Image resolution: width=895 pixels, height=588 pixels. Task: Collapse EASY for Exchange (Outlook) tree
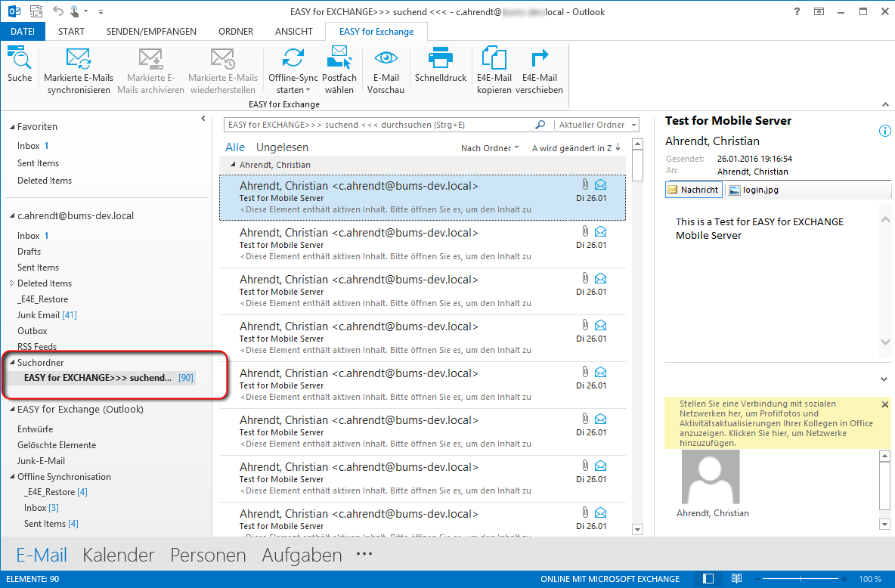(12, 410)
